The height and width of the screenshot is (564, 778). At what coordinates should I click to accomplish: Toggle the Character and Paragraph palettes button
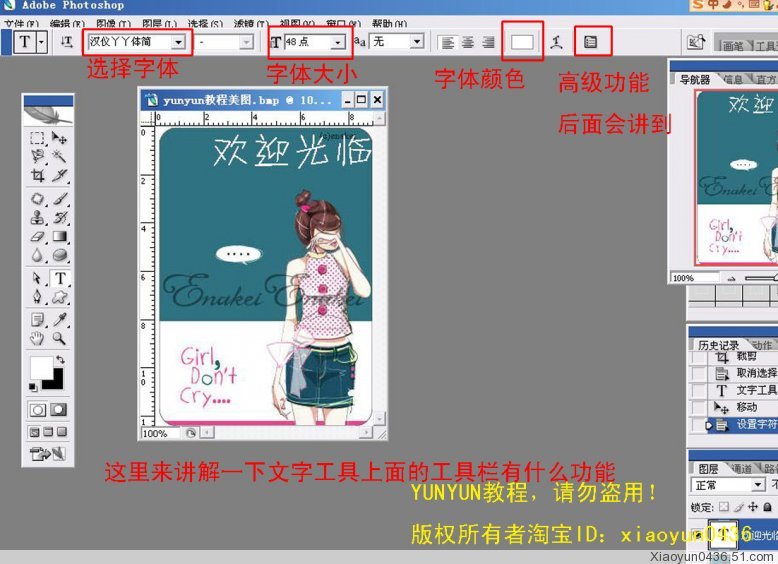tap(590, 42)
